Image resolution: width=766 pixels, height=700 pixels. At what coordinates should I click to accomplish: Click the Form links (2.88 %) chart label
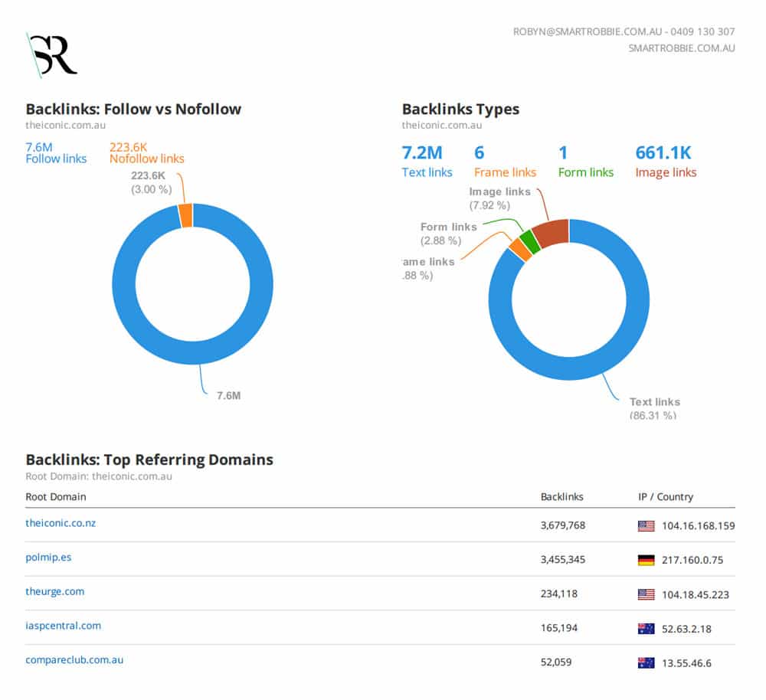448,234
